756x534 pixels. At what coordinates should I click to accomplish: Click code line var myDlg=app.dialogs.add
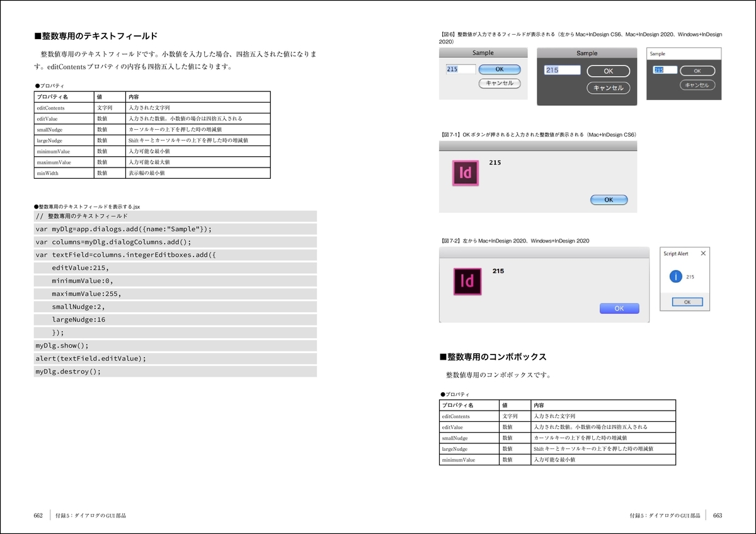coord(175,229)
